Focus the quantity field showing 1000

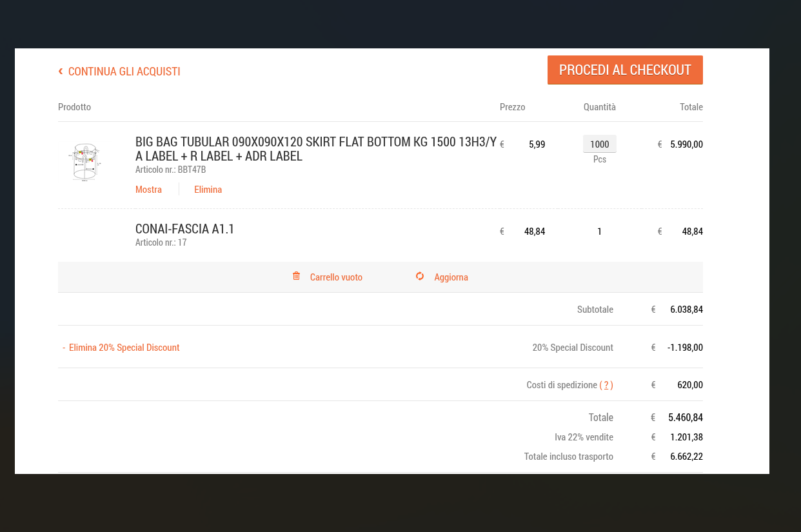pyautogui.click(x=599, y=144)
